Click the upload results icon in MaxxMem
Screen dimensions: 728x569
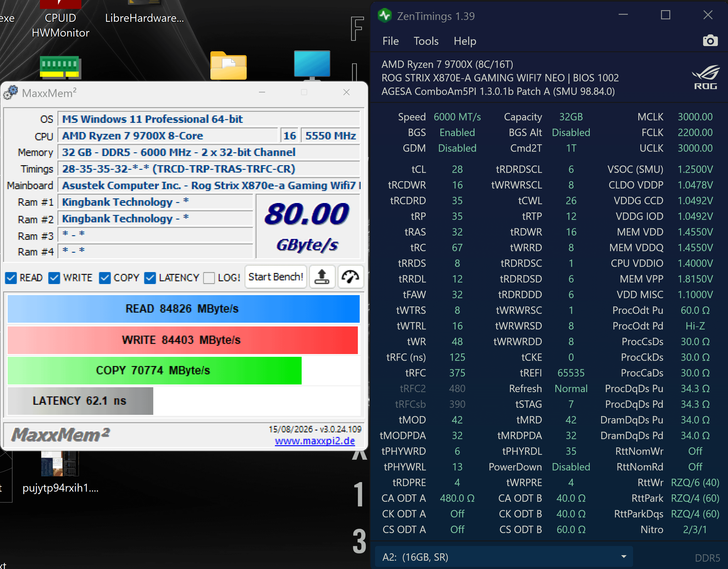322,277
